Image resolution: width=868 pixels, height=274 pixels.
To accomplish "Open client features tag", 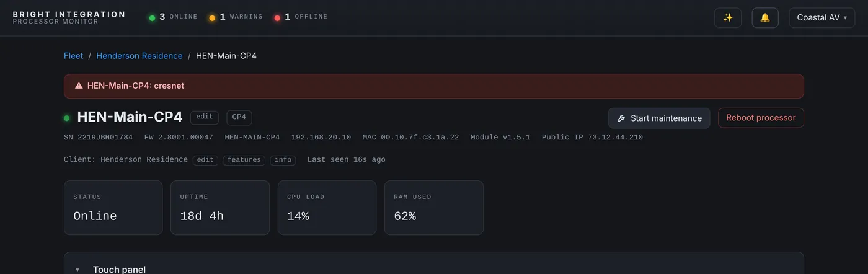I will coord(244,160).
